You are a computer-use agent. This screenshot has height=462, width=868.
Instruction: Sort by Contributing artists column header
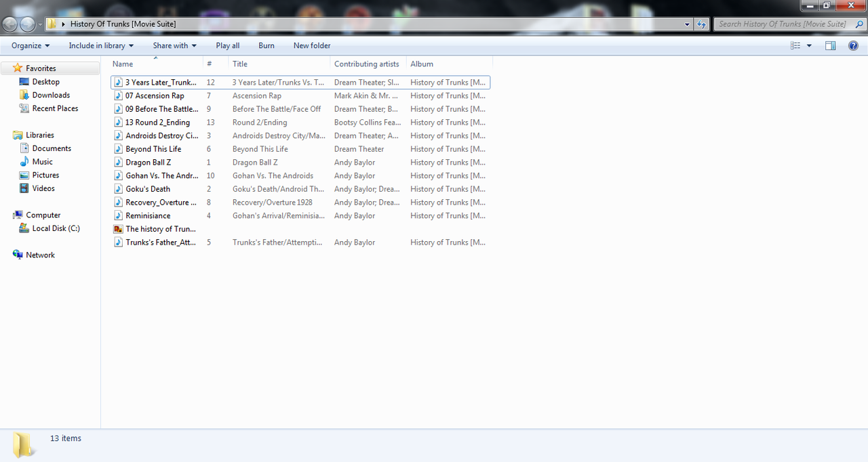click(368, 64)
